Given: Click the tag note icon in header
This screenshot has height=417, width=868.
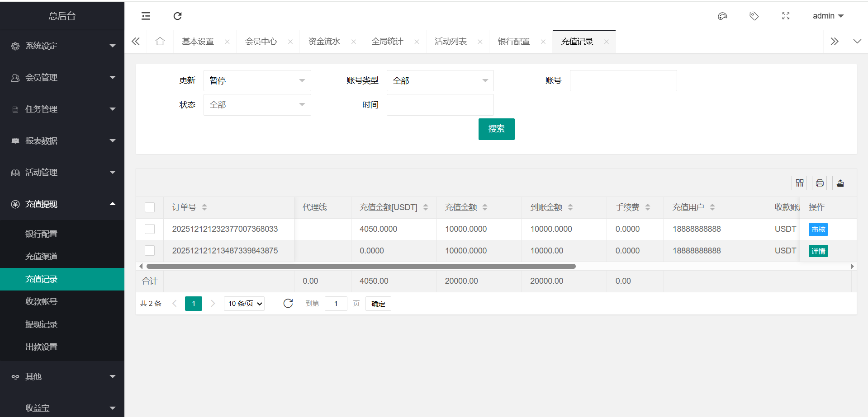Looking at the screenshot, I should [x=754, y=16].
